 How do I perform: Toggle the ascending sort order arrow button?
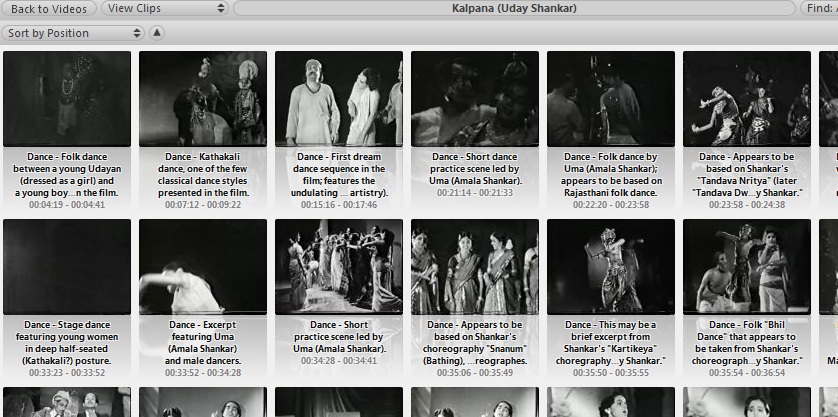tap(157, 33)
